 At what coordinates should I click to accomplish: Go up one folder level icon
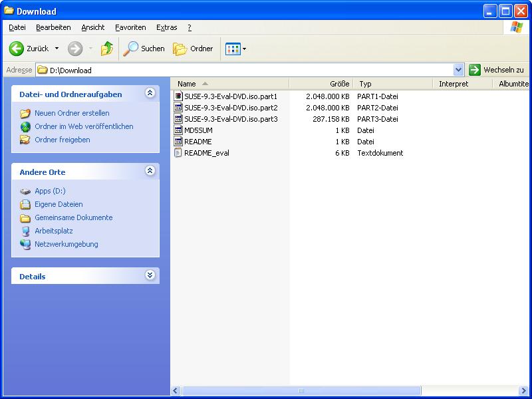[107, 49]
